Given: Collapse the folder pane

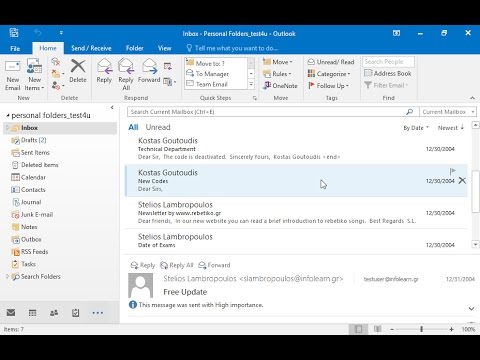Looking at the screenshot, I should click(x=112, y=107).
